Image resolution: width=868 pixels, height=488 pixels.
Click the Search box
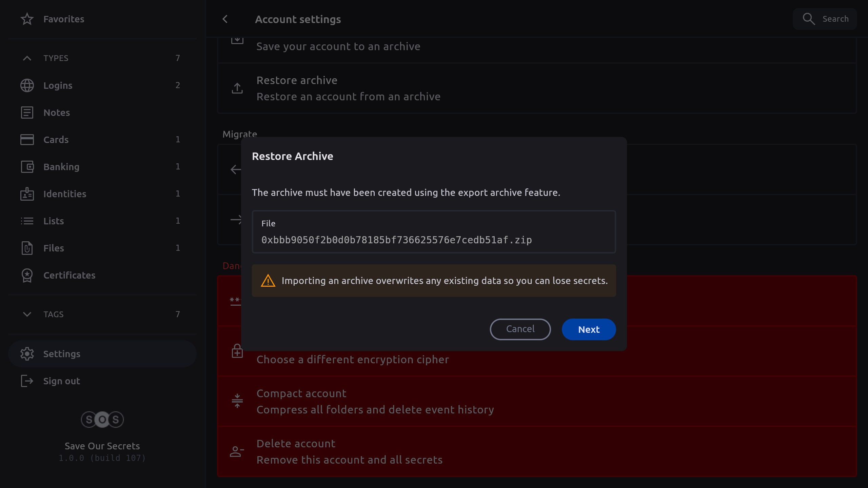tap(825, 19)
